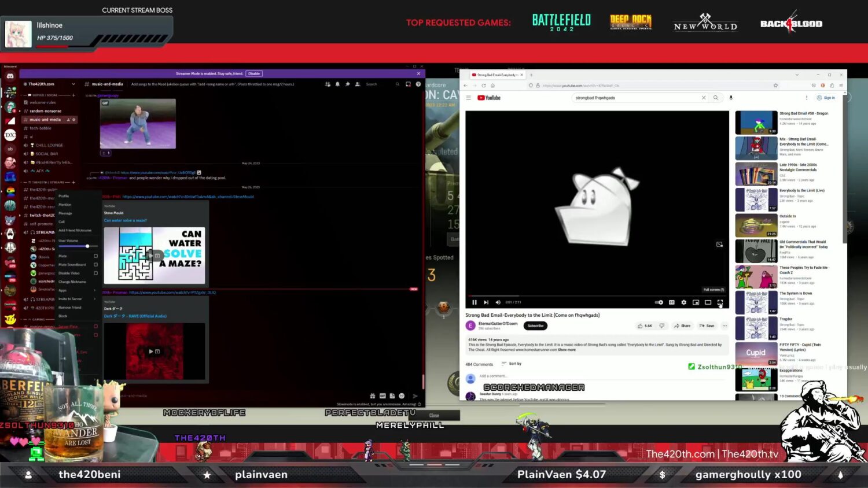The image size is (868, 488).
Task: Click Disable button in Streamer Mode banner
Action: coord(254,73)
